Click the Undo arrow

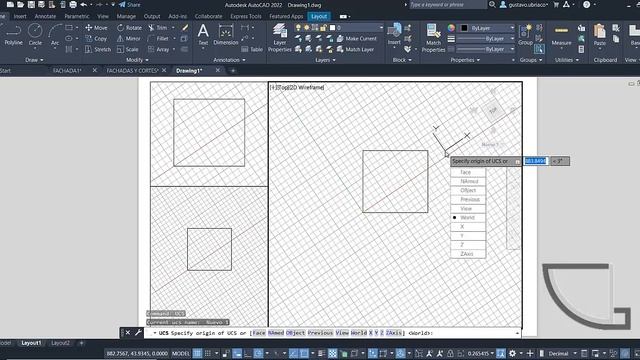point(84,4)
